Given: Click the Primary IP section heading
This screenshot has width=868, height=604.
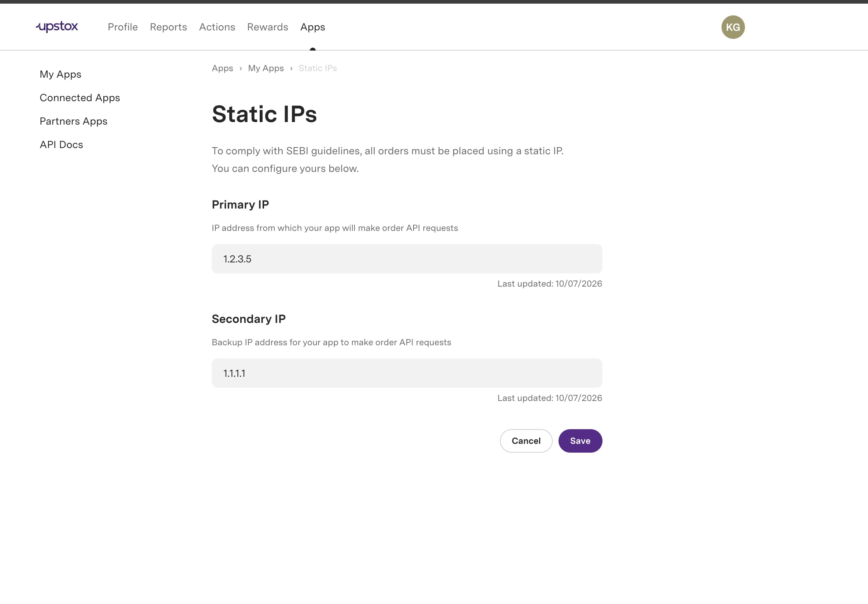Looking at the screenshot, I should click(240, 205).
